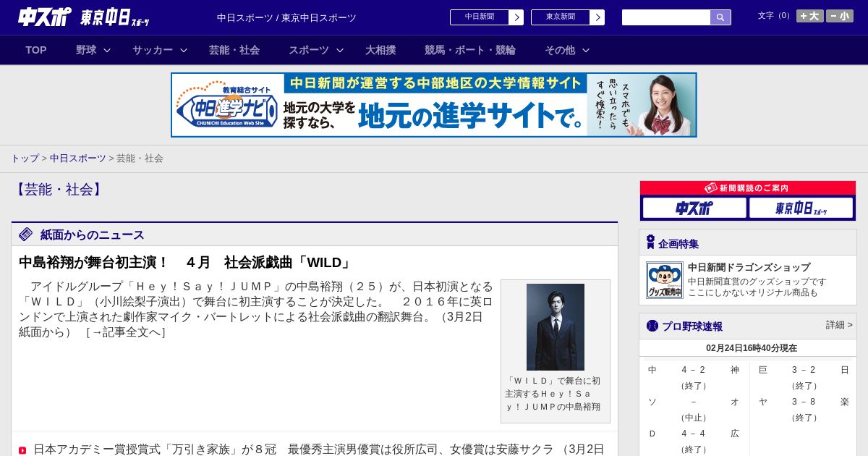Click 【芸能・社会】 page heading
The width and height of the screenshot is (868, 456).
tap(59, 190)
